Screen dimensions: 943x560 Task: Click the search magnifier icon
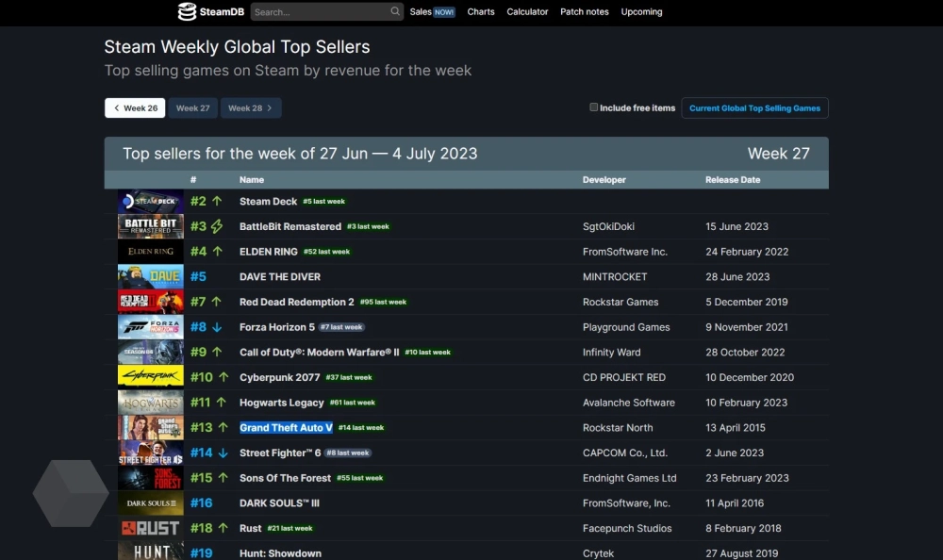click(395, 12)
